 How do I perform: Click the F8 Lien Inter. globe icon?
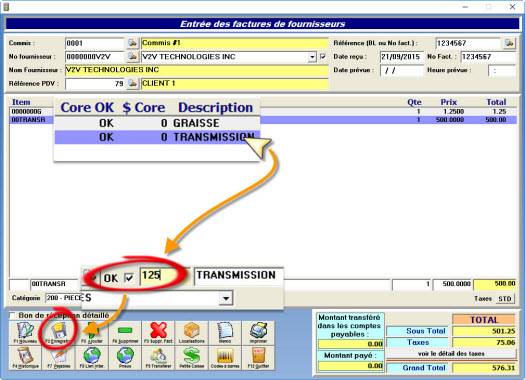(91, 358)
